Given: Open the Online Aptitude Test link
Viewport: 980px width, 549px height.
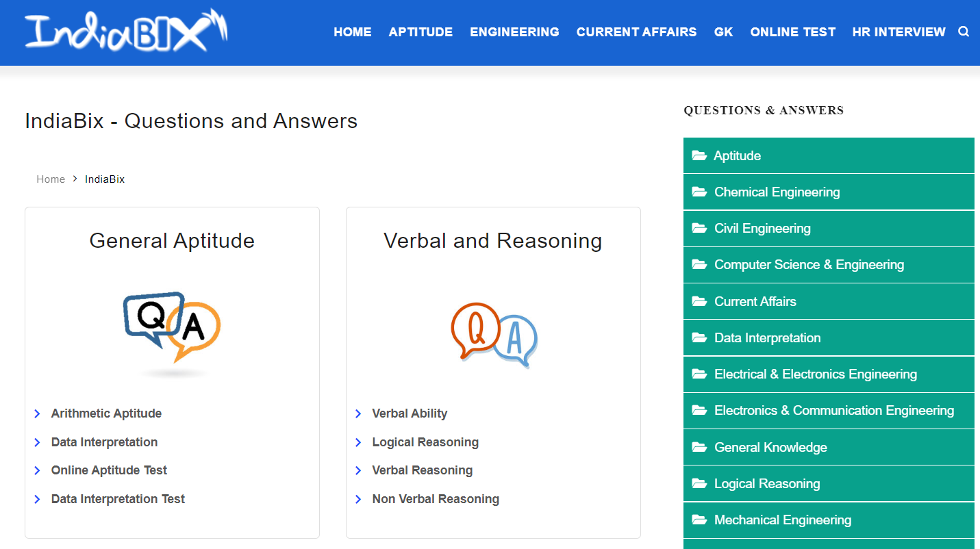Looking at the screenshot, I should click(x=109, y=470).
